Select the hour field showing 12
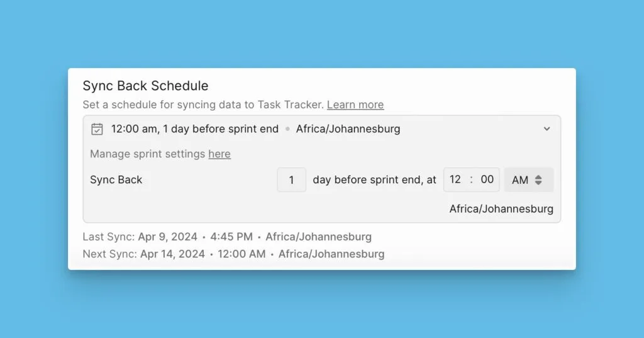The width and height of the screenshot is (644, 338). (x=456, y=179)
